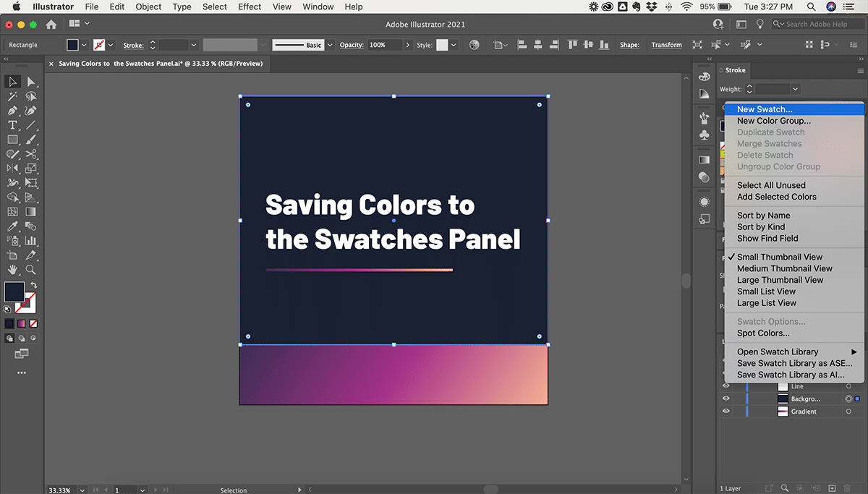
Task: Choose New Swatch from the menu
Action: pyautogui.click(x=765, y=109)
